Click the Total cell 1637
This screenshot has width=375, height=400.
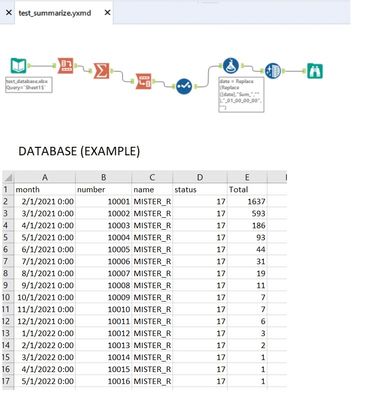[247, 201]
